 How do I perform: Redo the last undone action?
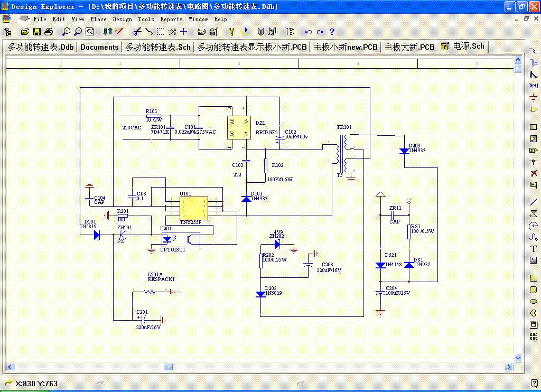[320, 32]
